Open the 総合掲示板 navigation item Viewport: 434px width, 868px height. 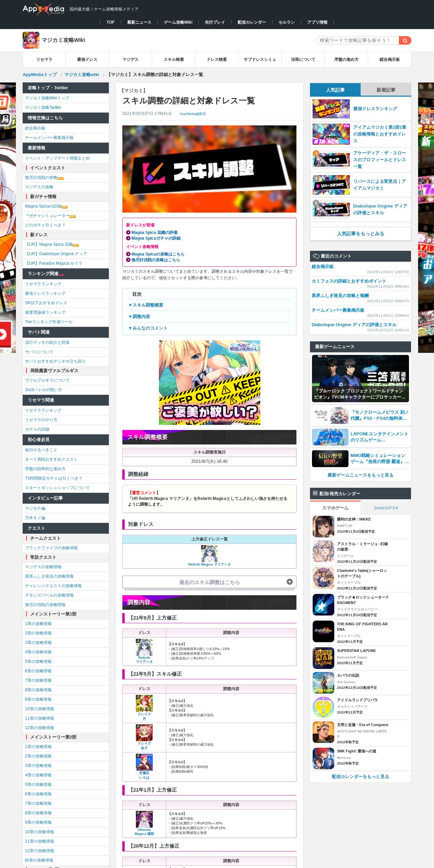[389, 59]
